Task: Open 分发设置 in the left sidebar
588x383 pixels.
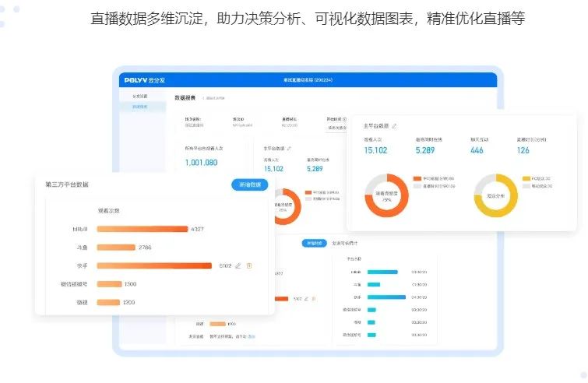Action: click(x=139, y=96)
